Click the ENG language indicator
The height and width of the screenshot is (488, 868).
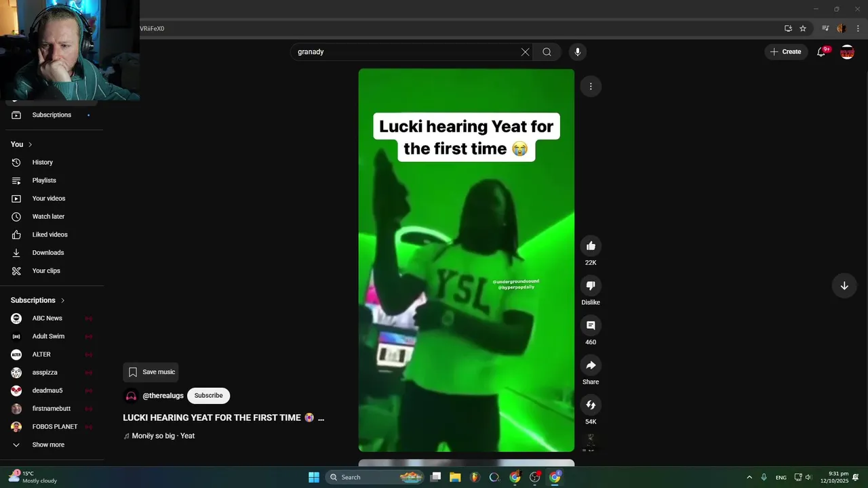click(x=781, y=477)
